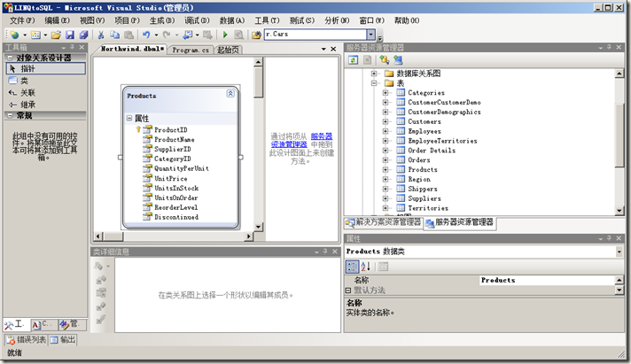Select the 类 class tool in toolbox
Image resolution: width=631 pixels, height=364 pixels.
pos(46,81)
